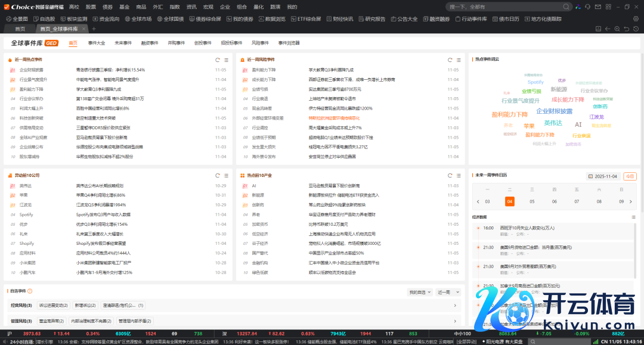Expand the 经营风险 row chevron
Image resolution: width=644 pixels, height=345 pixels.
456,306
